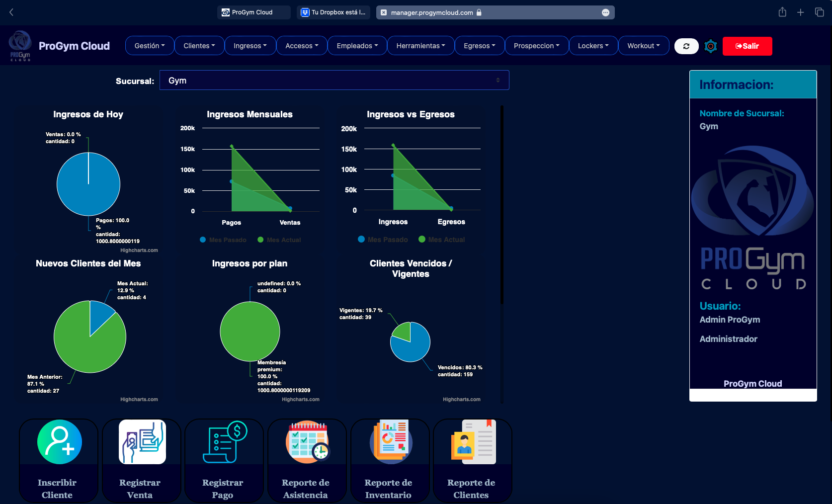Open the Registrar Venta shortcut icon

(142, 442)
